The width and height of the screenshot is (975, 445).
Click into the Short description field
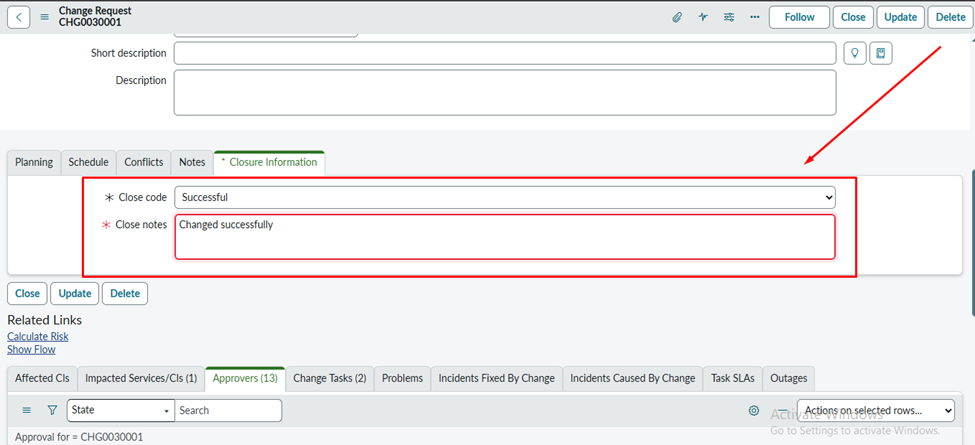point(505,53)
